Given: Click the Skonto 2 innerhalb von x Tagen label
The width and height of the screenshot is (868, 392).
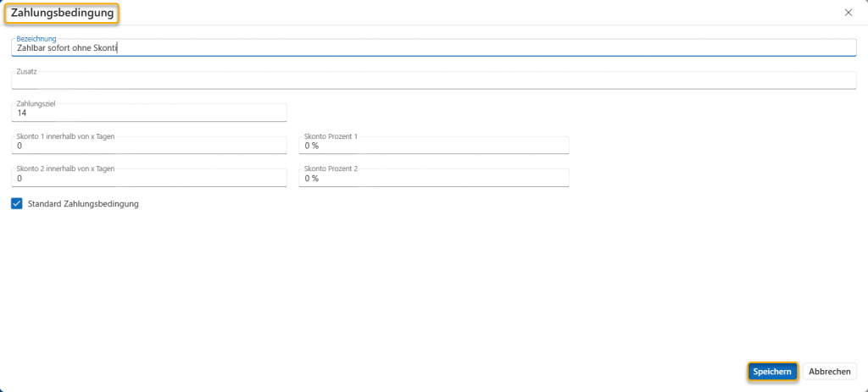Looking at the screenshot, I should (65, 168).
